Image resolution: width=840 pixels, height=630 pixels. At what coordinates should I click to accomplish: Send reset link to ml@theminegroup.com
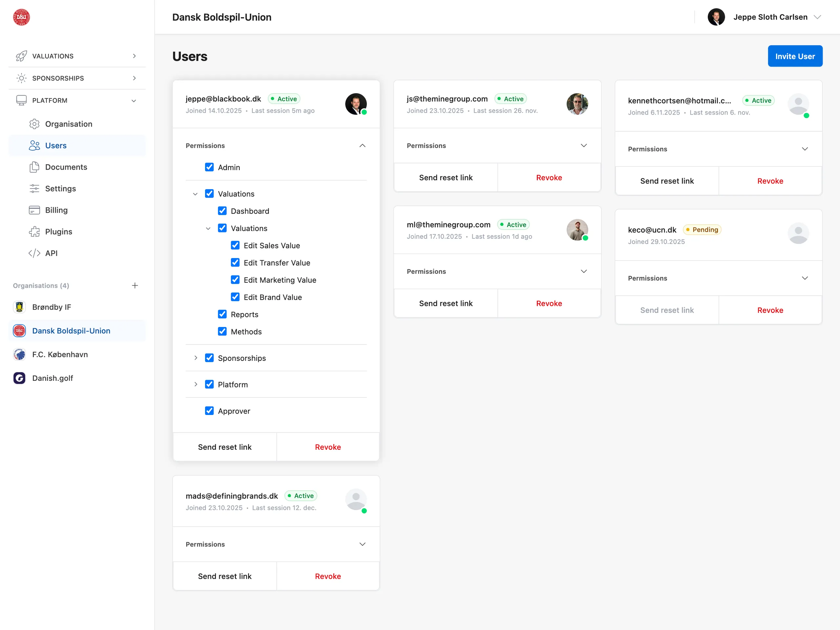pyautogui.click(x=446, y=303)
